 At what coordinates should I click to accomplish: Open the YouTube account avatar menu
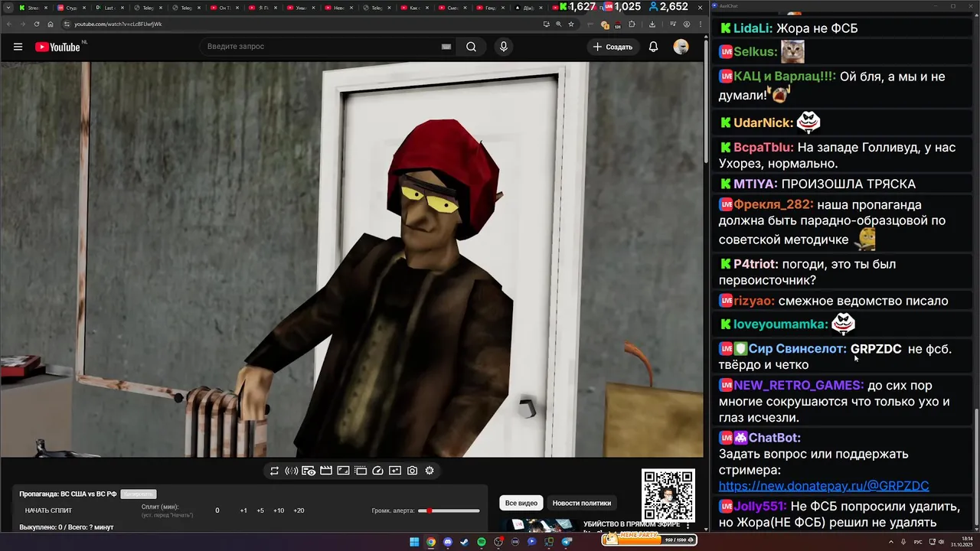(x=681, y=47)
